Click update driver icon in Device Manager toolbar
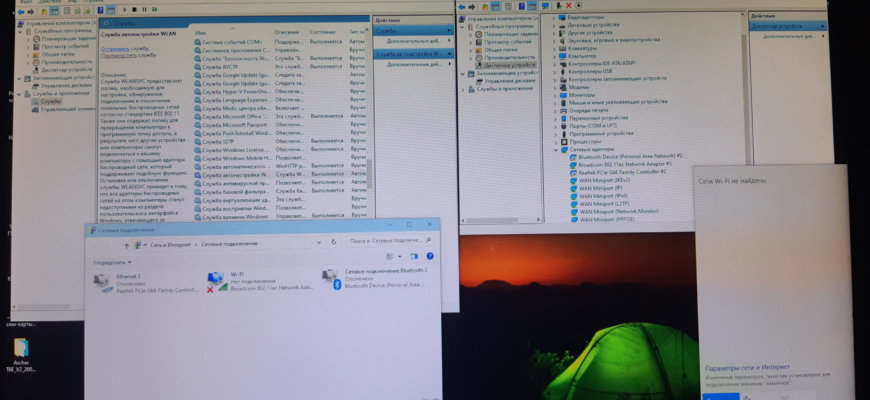This screenshot has height=400, width=870. click(x=559, y=6)
